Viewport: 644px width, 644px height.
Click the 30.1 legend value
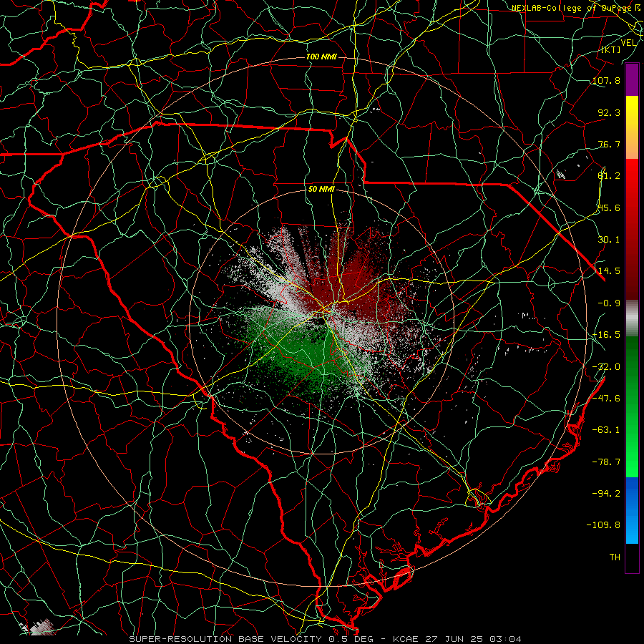[x=609, y=240]
